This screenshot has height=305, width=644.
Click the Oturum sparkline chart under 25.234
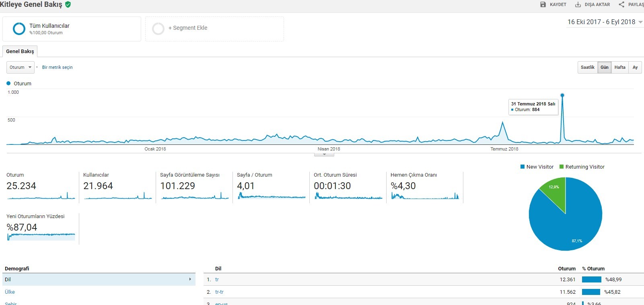(41, 196)
